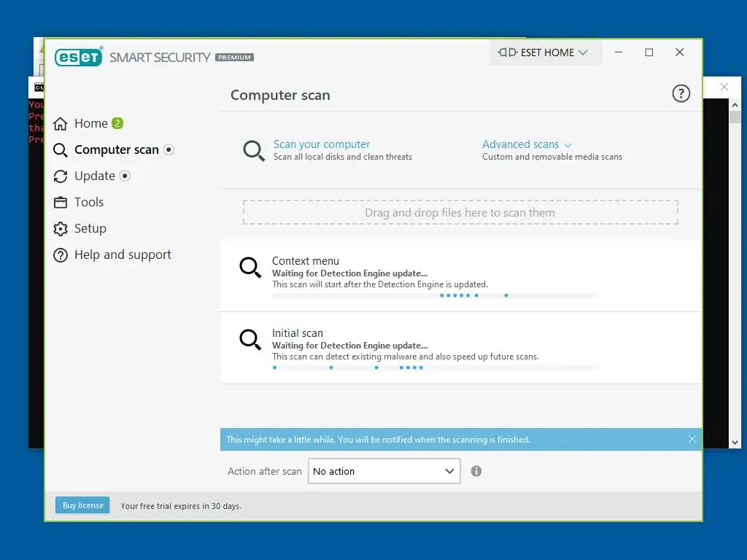Click the Context menu scan progress bar
747x560 pixels.
[x=436, y=296]
